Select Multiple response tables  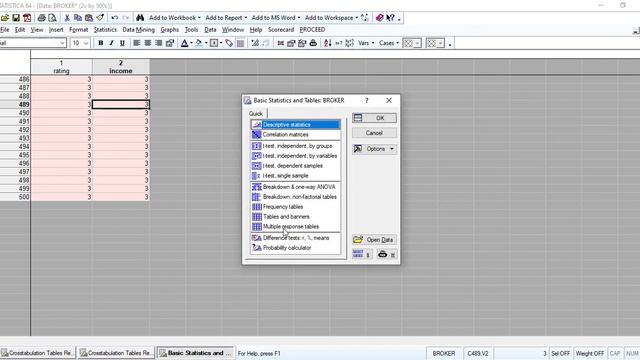(x=296, y=227)
